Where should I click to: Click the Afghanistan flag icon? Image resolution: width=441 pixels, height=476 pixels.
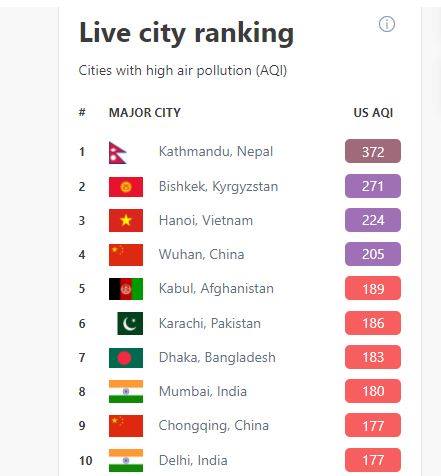[x=126, y=289]
